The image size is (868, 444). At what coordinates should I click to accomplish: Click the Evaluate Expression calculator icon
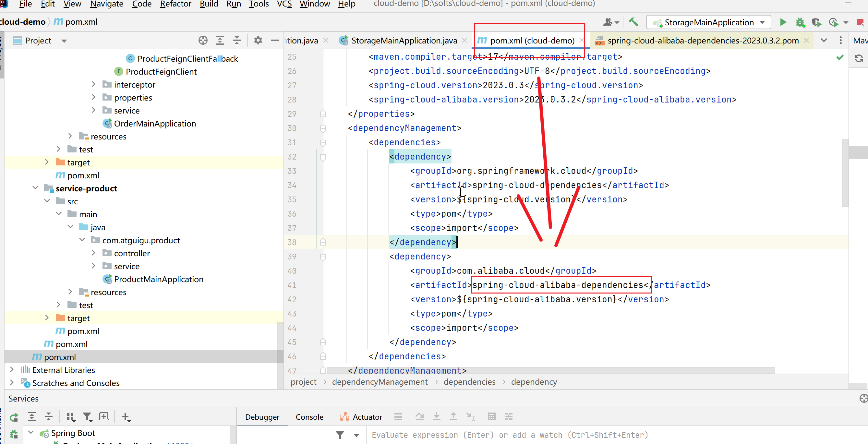492,417
